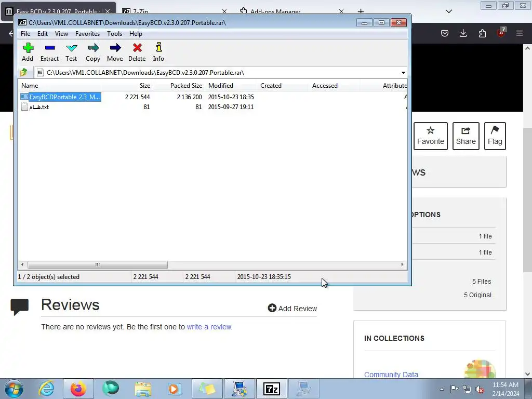
Task: Open a new Firefox tab
Action: [361, 11]
